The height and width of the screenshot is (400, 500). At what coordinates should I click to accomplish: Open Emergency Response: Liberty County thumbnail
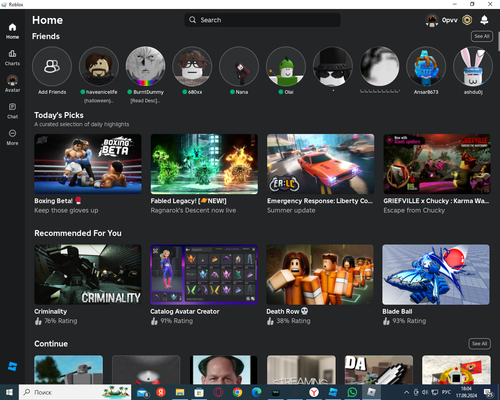pos(320,164)
